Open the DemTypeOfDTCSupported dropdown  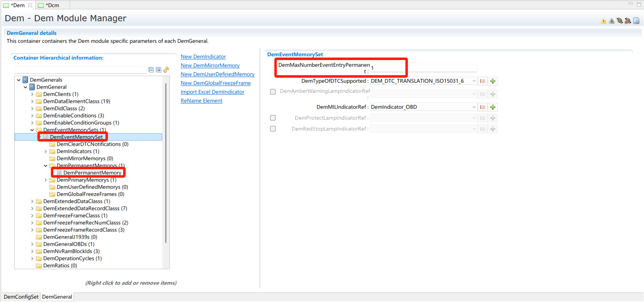pyautogui.click(x=474, y=81)
